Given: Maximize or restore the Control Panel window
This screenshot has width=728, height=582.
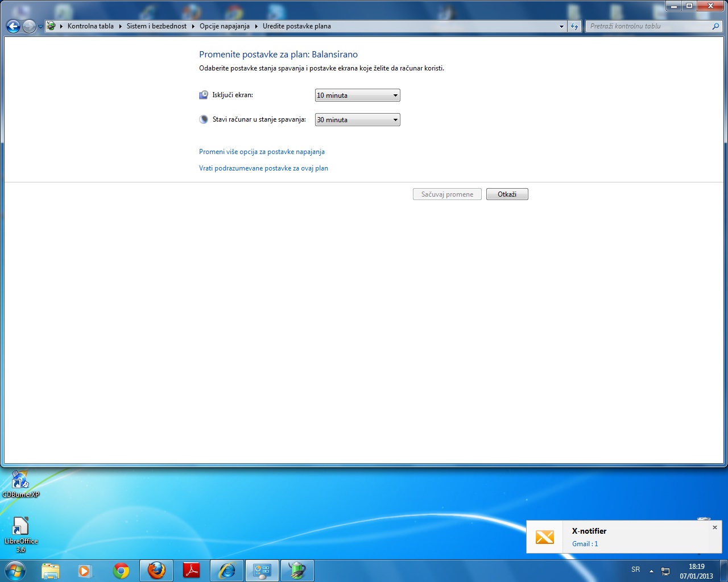Looking at the screenshot, I should tap(689, 6).
